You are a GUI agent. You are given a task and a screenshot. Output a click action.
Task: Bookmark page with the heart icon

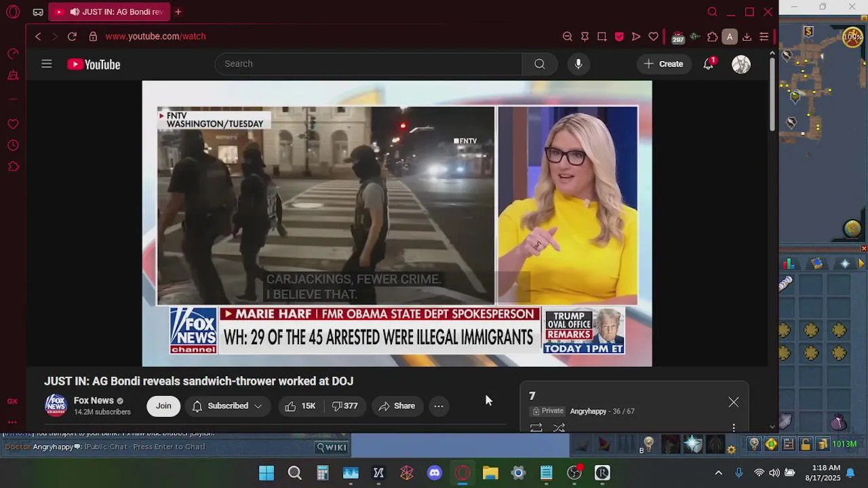653,37
